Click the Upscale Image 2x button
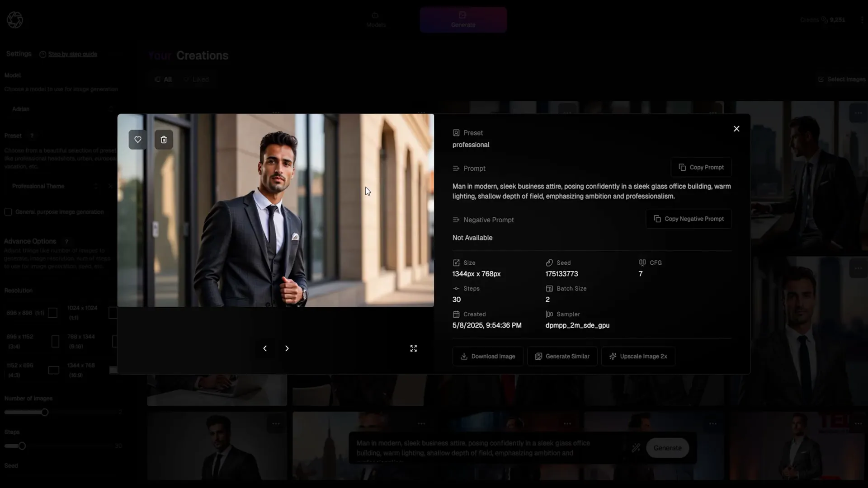 pos(638,357)
